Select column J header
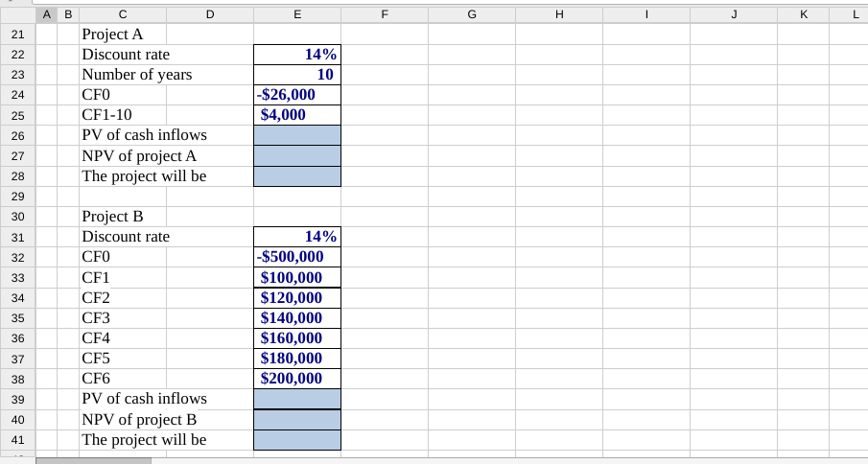 pyautogui.click(x=734, y=15)
